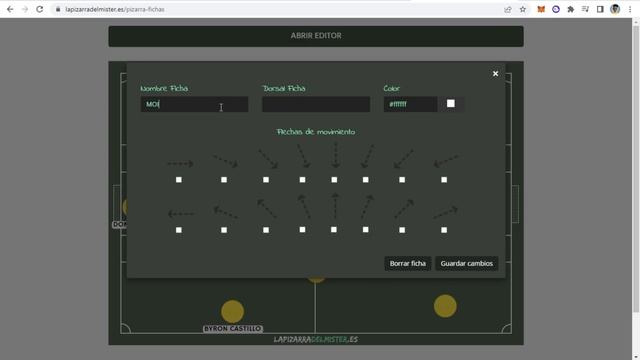Open the purple circular extension icon

(556, 9)
